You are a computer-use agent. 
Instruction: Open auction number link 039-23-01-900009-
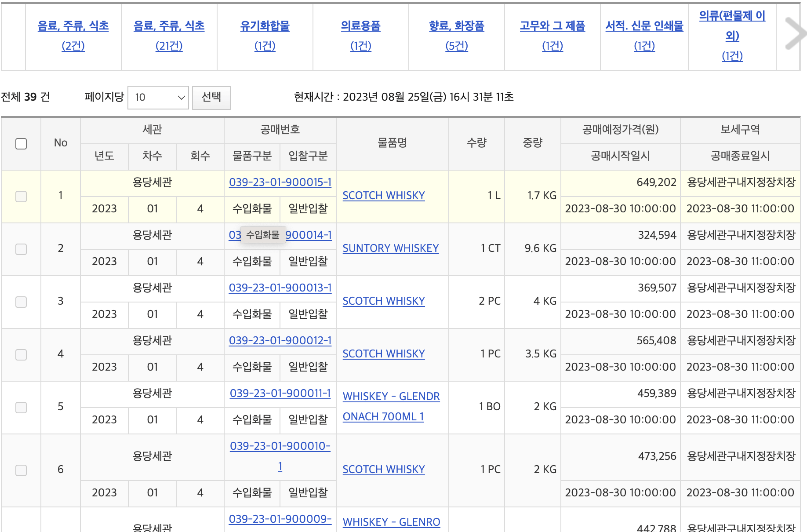pos(280,519)
